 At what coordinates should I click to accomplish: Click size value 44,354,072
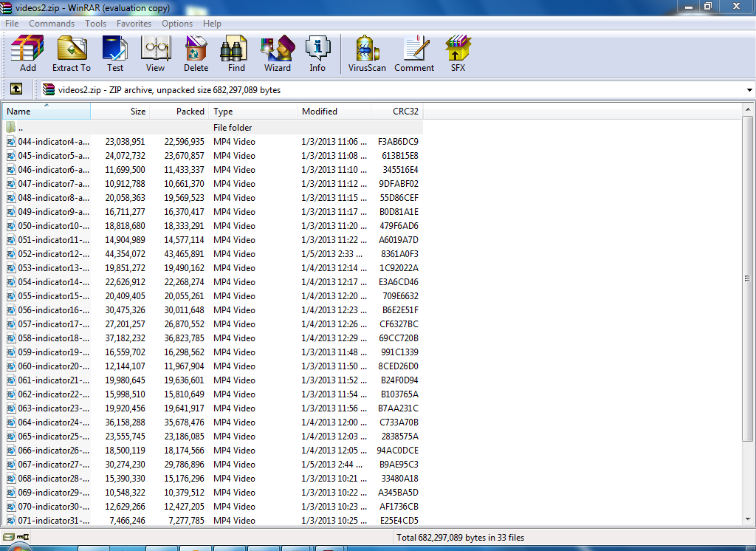[x=125, y=254]
